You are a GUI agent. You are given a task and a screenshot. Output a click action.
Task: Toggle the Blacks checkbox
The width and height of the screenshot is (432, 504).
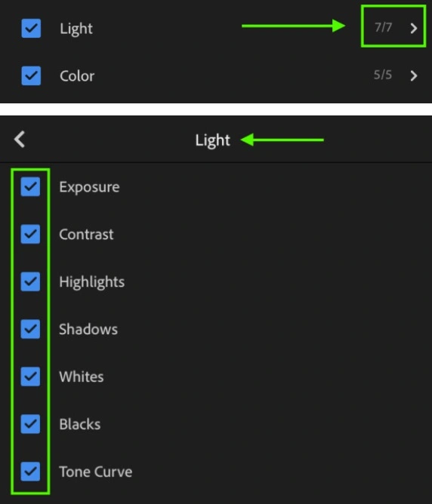30,424
